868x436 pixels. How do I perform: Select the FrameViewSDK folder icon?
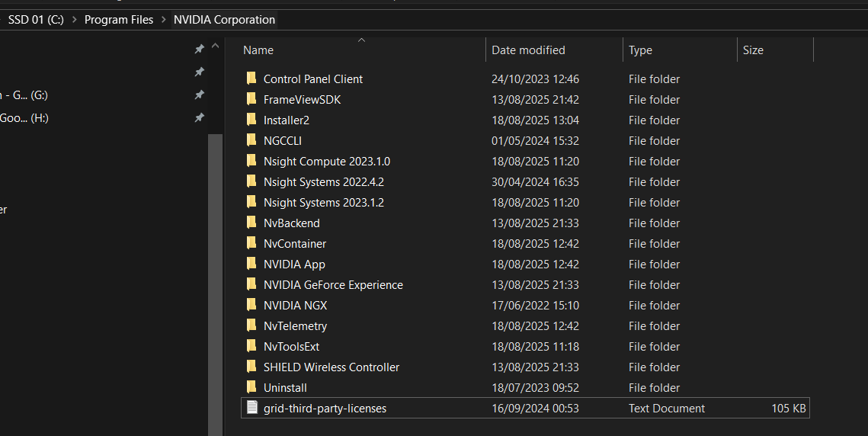251,99
